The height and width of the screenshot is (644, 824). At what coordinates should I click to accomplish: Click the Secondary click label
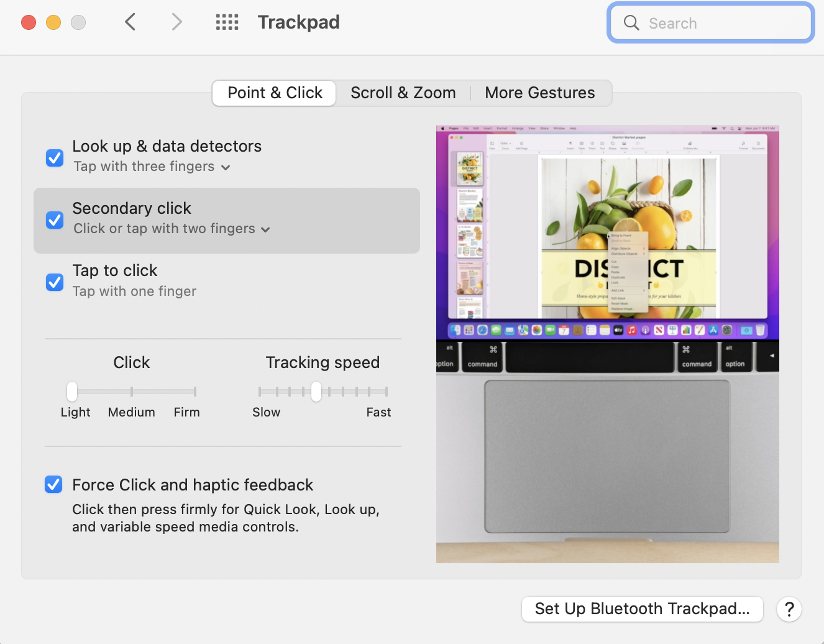[132, 208]
